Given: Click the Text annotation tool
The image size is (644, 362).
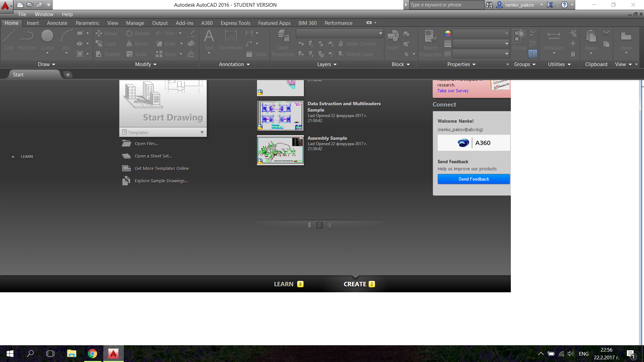Looking at the screenshot, I should coord(209,36).
